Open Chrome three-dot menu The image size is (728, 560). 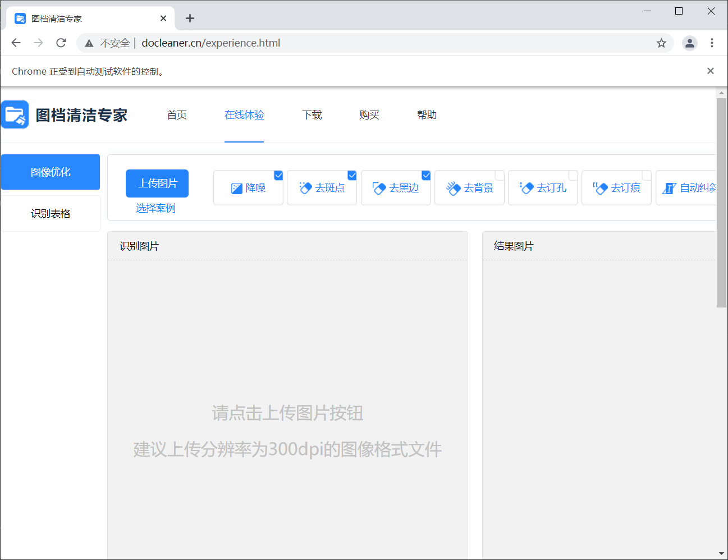pyautogui.click(x=712, y=43)
